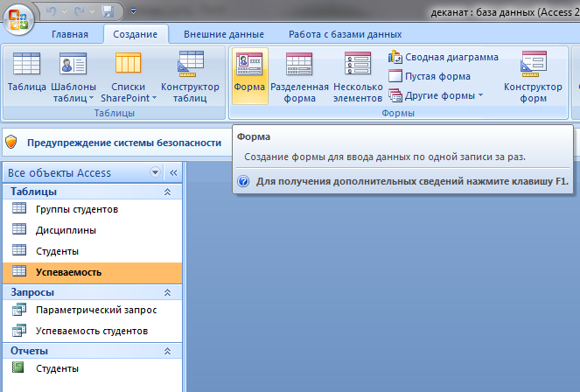Open Шаблоны таблиц templates dropdown
This screenshot has width=580, height=392.
(73, 77)
